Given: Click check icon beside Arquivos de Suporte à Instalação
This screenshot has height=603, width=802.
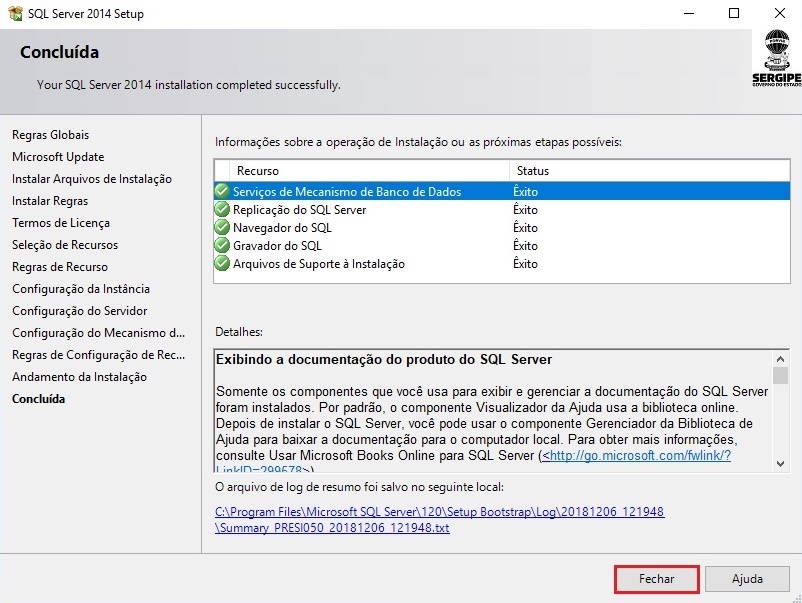Looking at the screenshot, I should coord(222,264).
